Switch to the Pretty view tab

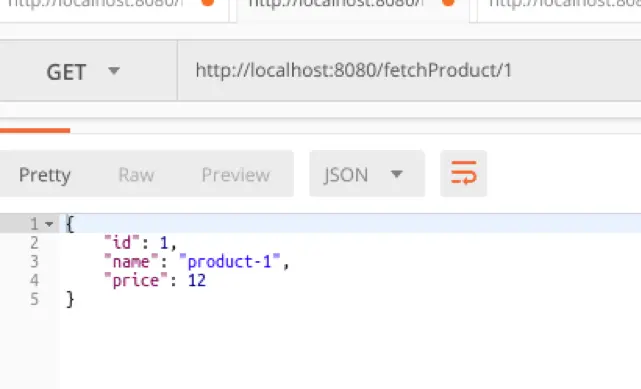click(x=45, y=175)
